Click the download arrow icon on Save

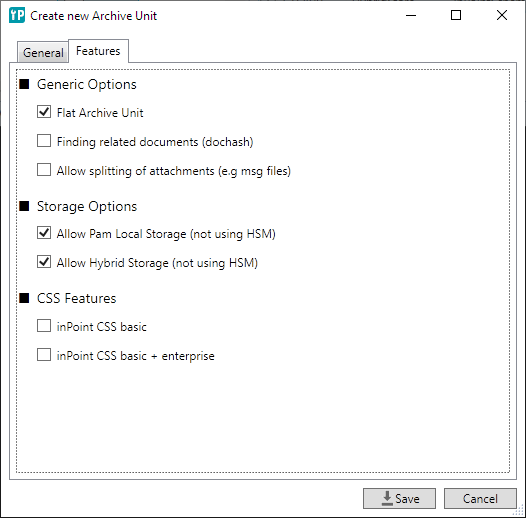point(387,499)
